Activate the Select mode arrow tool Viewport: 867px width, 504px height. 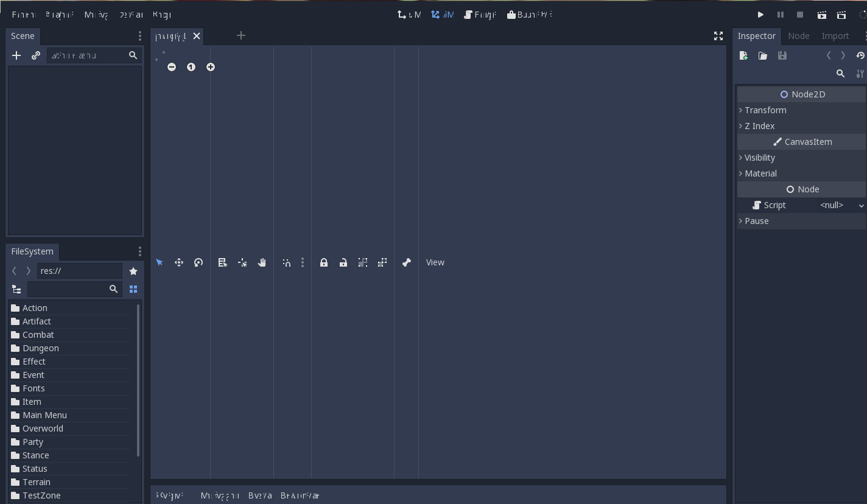coord(160,262)
